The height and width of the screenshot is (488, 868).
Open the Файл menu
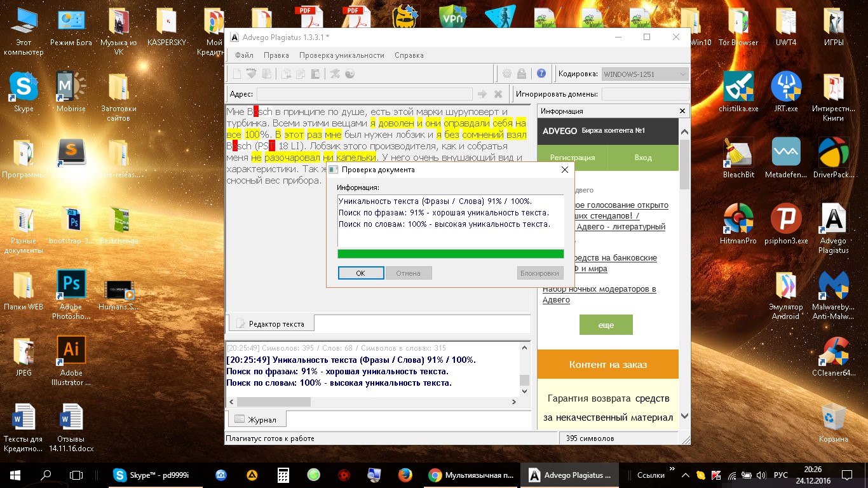tap(244, 55)
